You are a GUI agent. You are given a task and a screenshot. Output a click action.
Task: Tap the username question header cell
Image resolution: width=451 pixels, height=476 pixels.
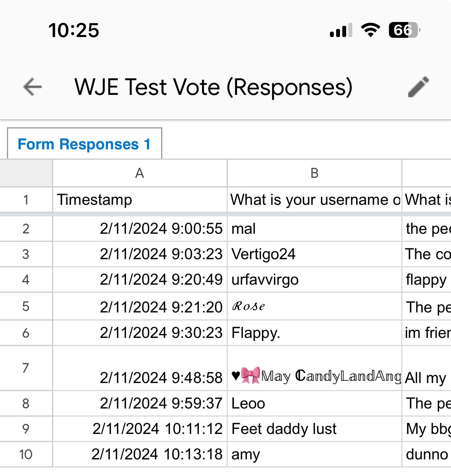point(314,200)
